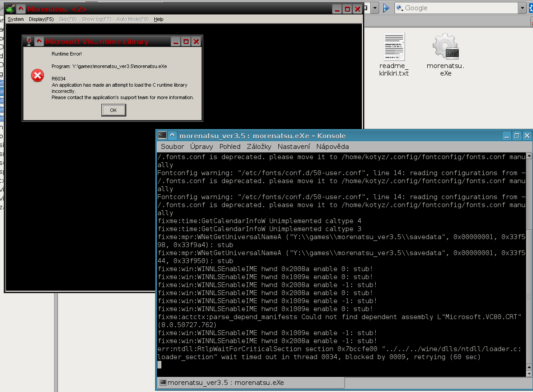Click the Skip(F6) menu item
The image size is (533, 392).
coord(68,20)
